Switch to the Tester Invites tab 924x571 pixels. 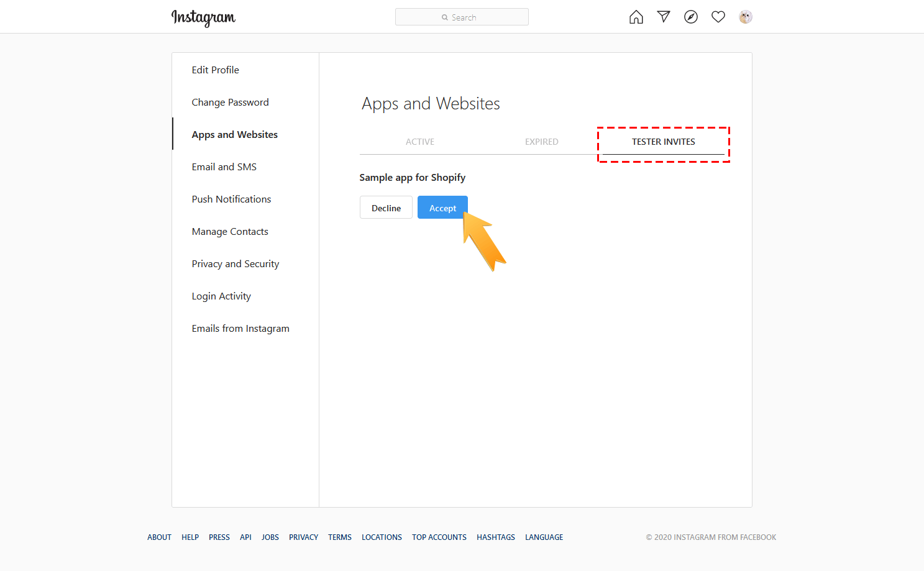click(663, 142)
